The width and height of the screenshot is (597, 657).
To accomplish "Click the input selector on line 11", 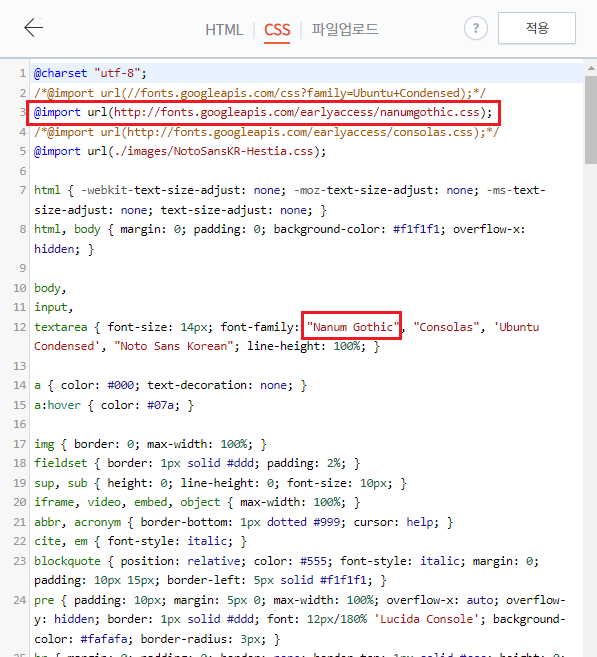I will [x=50, y=307].
